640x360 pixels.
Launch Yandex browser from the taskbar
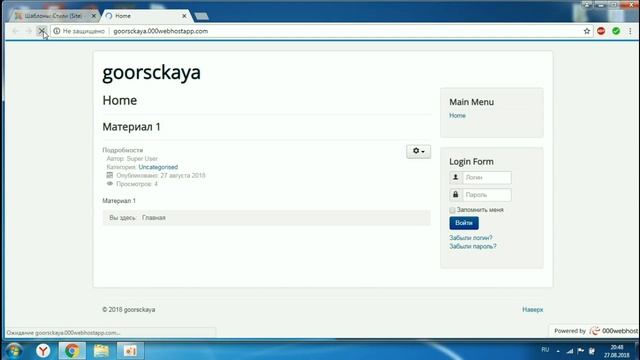click(43, 351)
